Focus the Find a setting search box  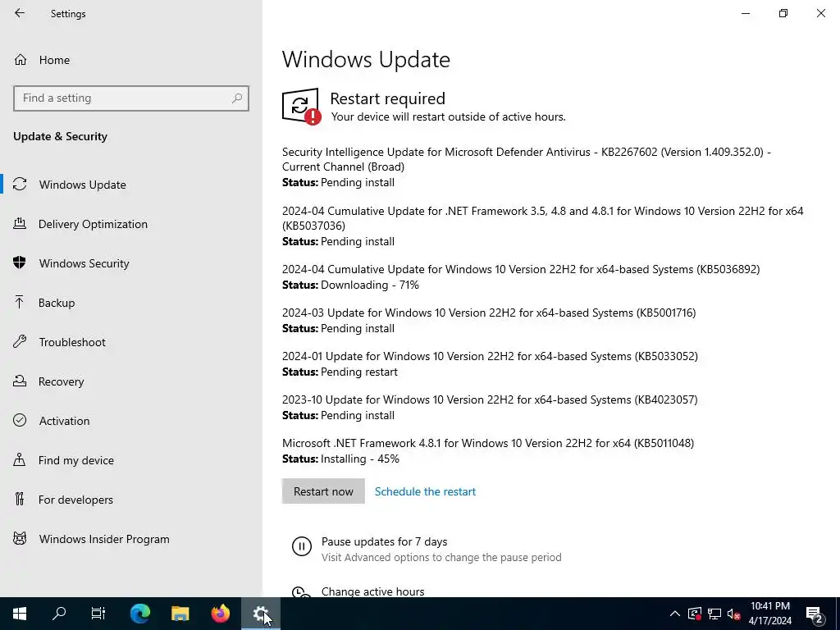[131, 98]
